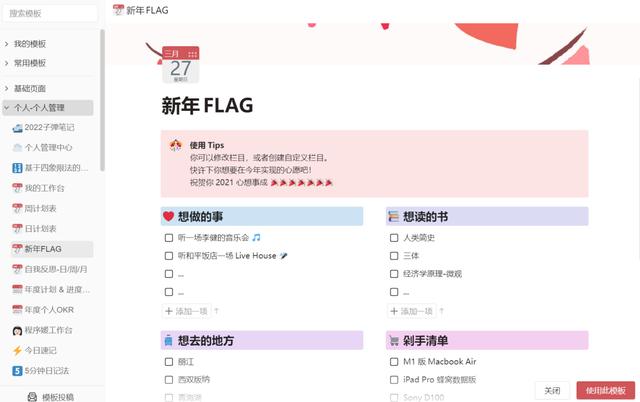Click the 2022子弹笔记 icon
The image size is (640, 402).
click(17, 127)
